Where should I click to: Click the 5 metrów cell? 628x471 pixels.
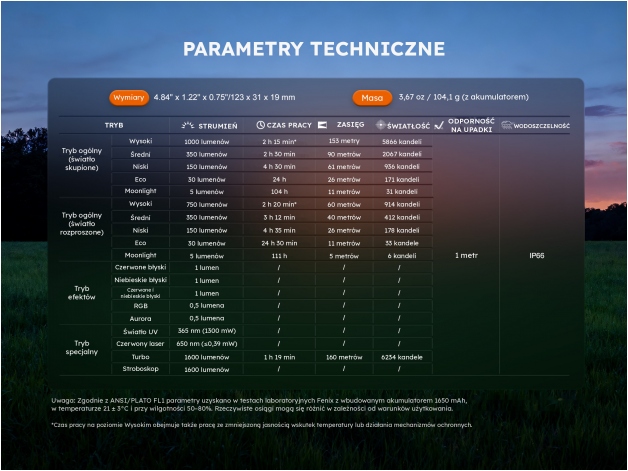coord(344,256)
